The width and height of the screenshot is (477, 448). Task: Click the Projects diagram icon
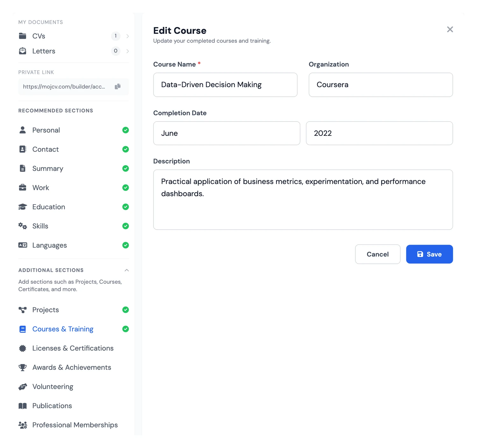[23, 310]
